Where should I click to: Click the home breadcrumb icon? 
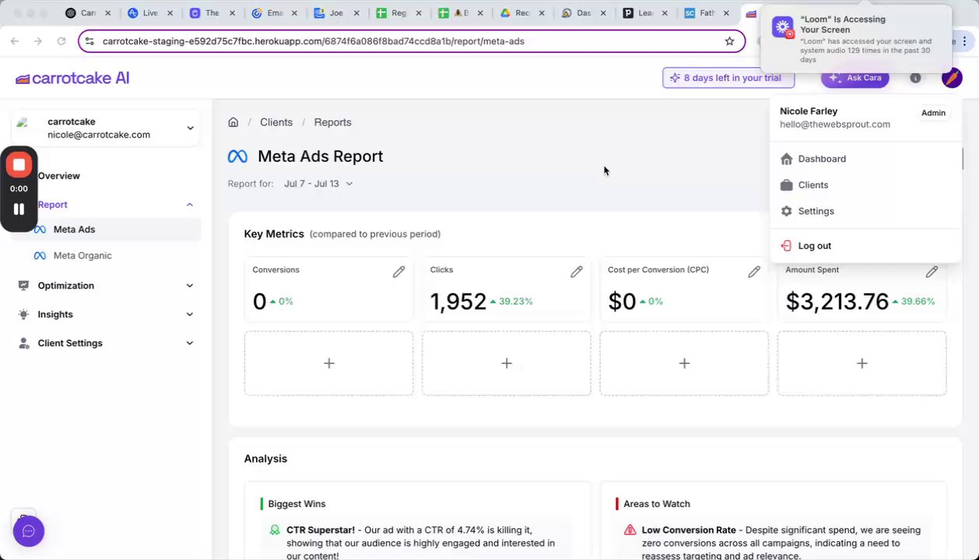click(x=233, y=122)
